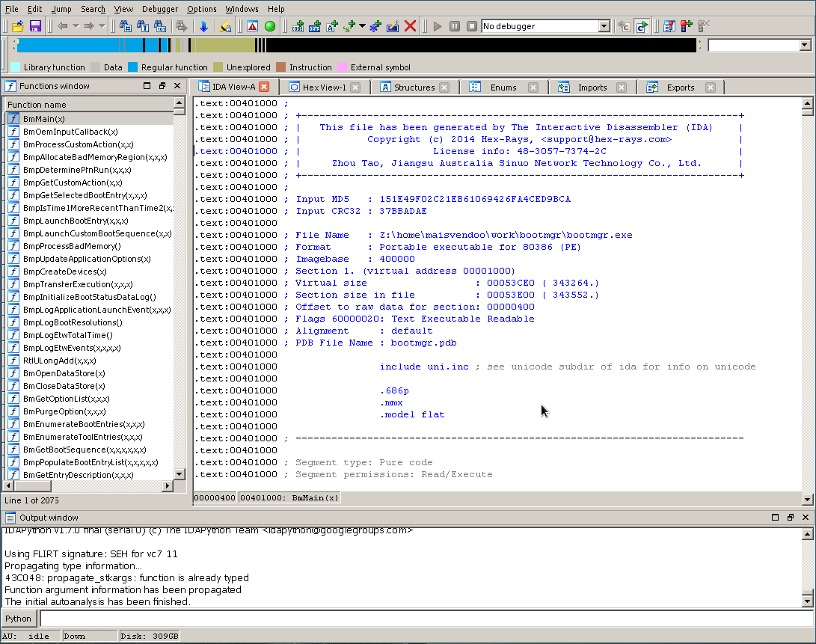Open the Debugger menu
Image resolution: width=816 pixels, height=644 pixels.
160,9
